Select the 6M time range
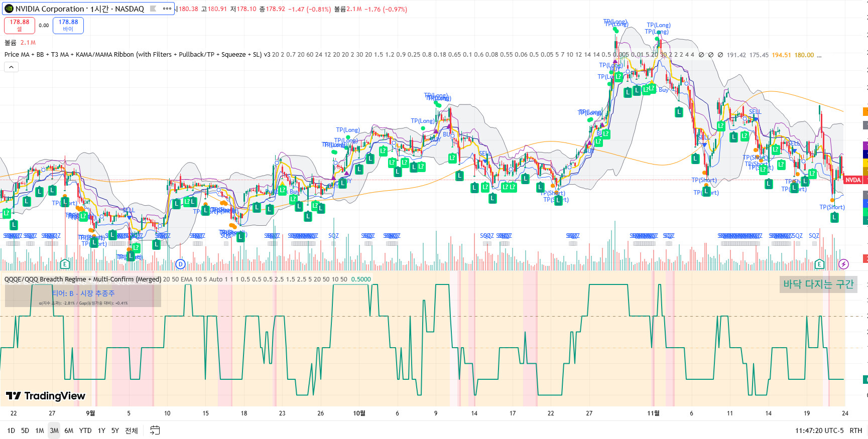The image size is (868, 439). pyautogui.click(x=69, y=430)
